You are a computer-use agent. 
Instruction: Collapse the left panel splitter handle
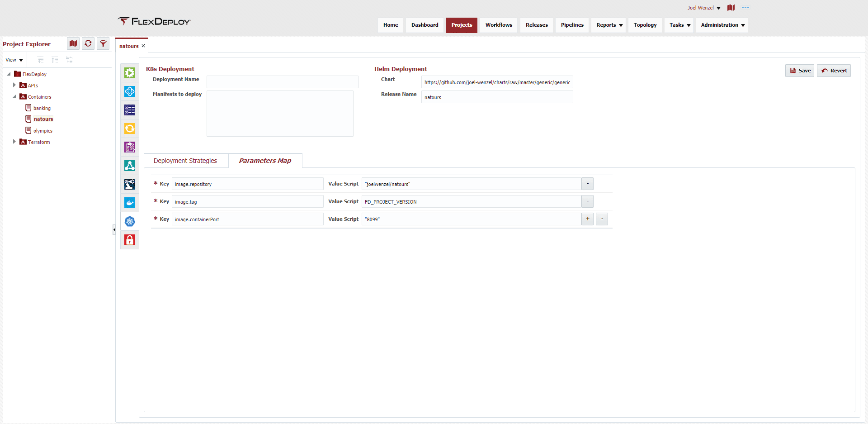click(114, 229)
